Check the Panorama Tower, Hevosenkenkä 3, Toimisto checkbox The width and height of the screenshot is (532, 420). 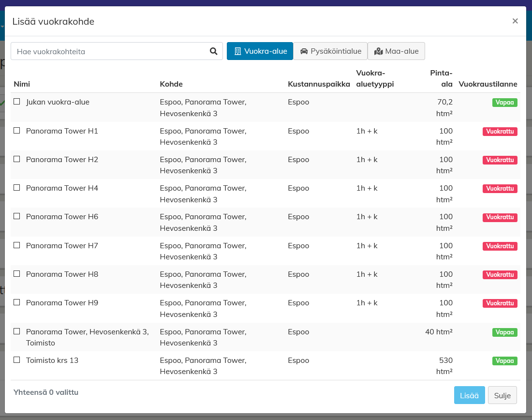17,331
